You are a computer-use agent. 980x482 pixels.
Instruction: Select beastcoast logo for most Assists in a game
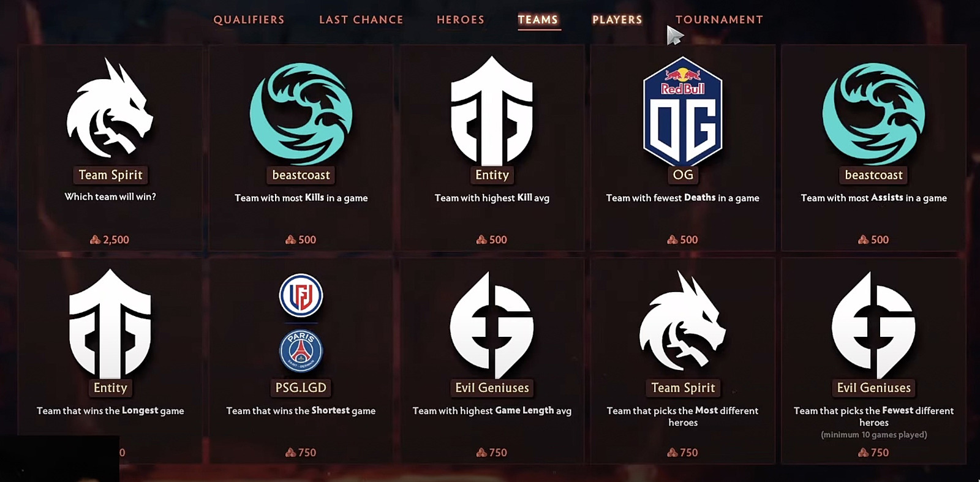coord(874,114)
